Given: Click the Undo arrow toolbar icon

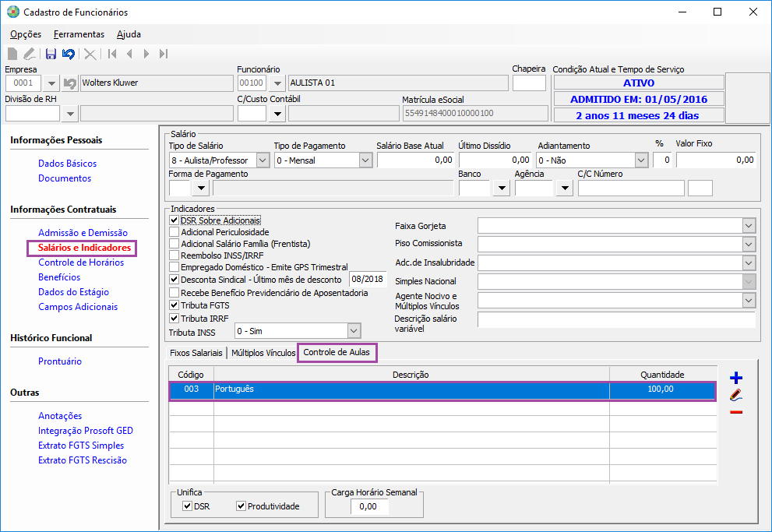Looking at the screenshot, I should 69,54.
